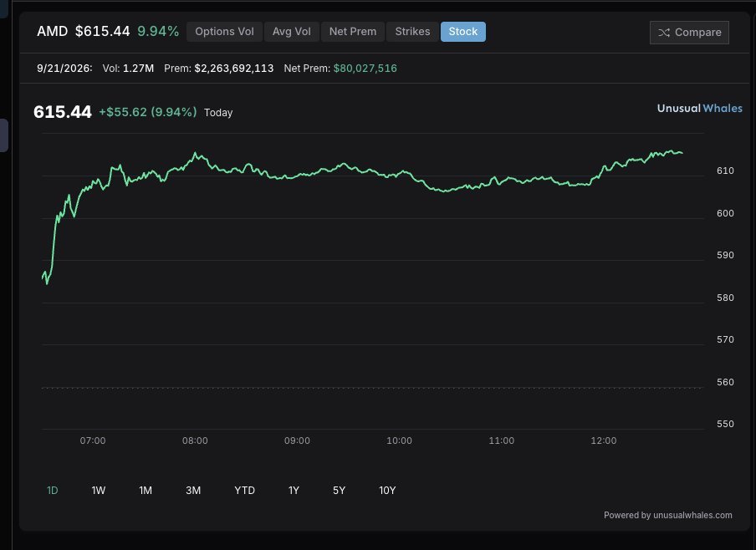Click the 09:00 time axis label

click(297, 441)
